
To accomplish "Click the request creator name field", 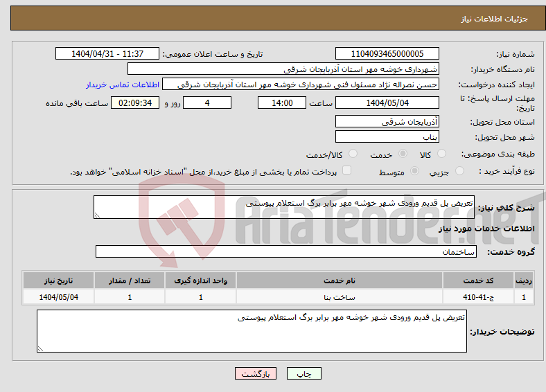I will 301,84.
